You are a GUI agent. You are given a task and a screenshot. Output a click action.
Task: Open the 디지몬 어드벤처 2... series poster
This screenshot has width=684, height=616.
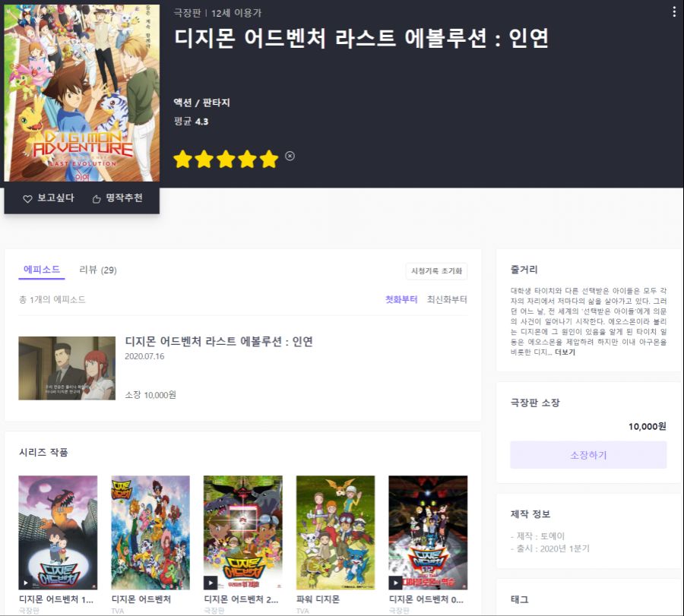click(x=243, y=532)
